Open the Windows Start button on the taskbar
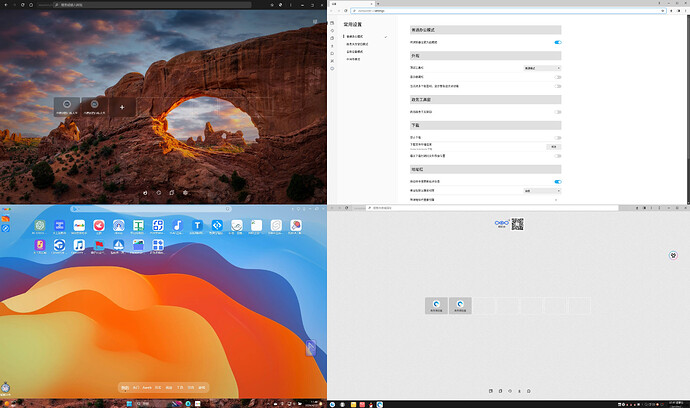The image size is (690, 408). point(129,404)
